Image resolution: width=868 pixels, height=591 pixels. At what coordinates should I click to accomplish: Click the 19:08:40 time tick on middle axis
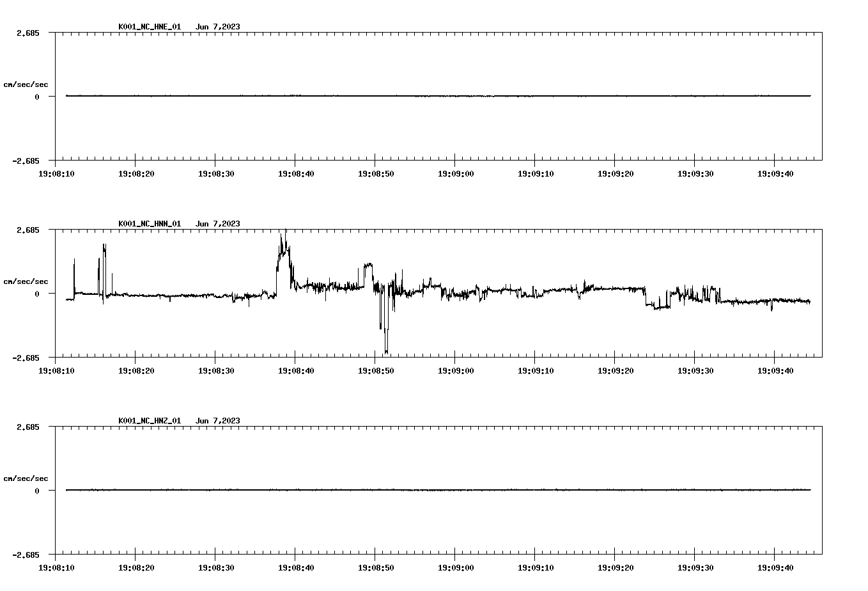click(x=296, y=370)
